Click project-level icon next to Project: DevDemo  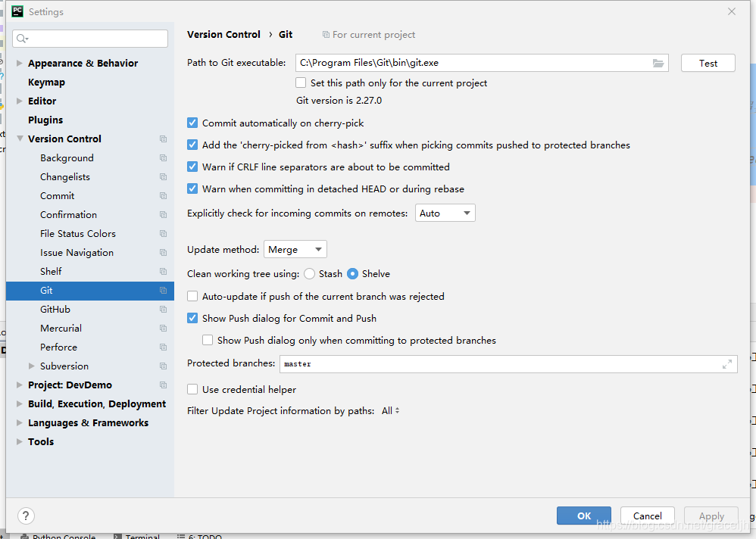[x=164, y=385]
